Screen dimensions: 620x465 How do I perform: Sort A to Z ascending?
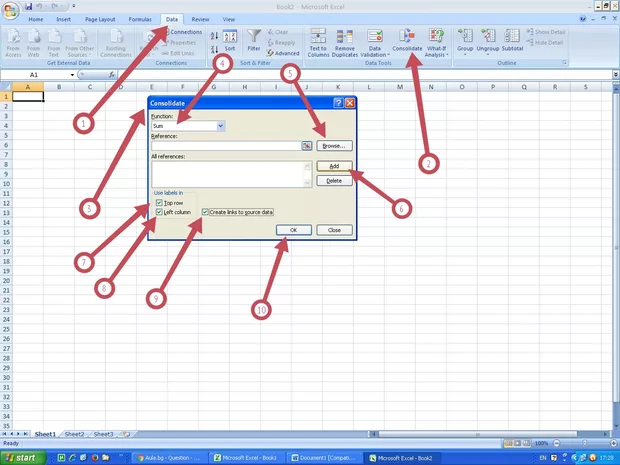(214, 36)
